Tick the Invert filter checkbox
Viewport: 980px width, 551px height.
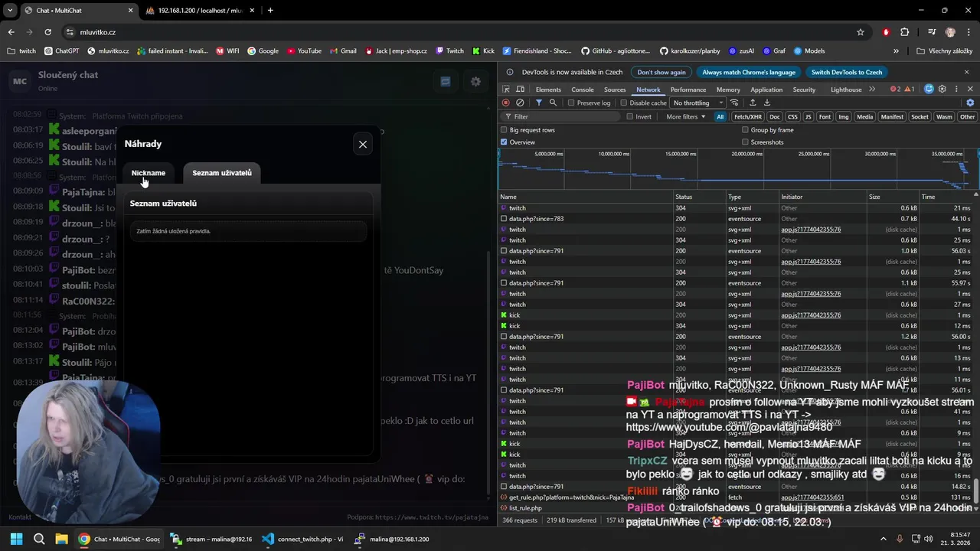click(x=629, y=117)
